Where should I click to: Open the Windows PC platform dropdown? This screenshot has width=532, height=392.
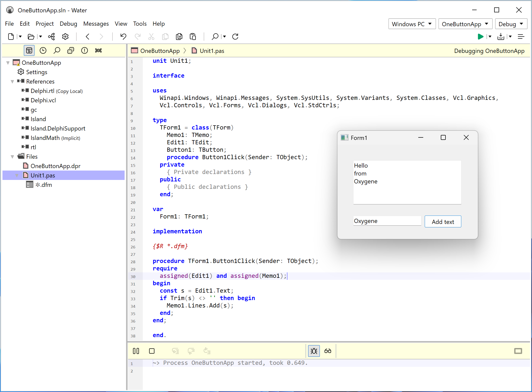(412, 24)
